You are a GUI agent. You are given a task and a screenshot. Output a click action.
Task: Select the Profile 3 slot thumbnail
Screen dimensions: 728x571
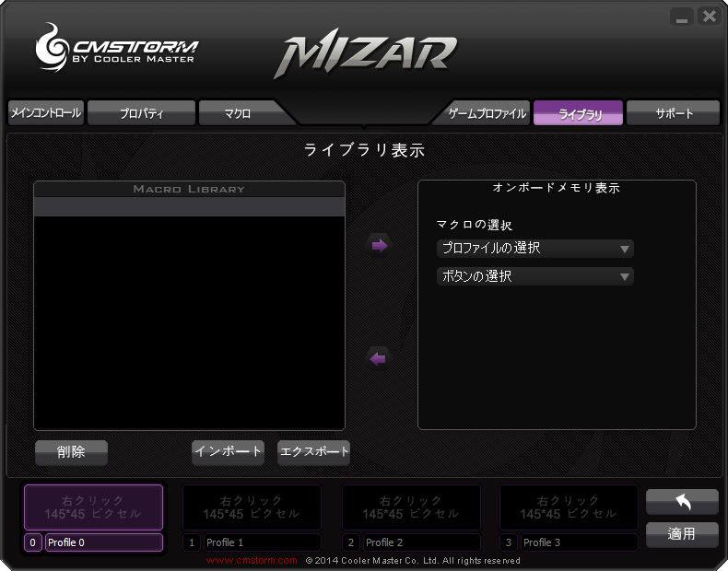click(x=569, y=507)
